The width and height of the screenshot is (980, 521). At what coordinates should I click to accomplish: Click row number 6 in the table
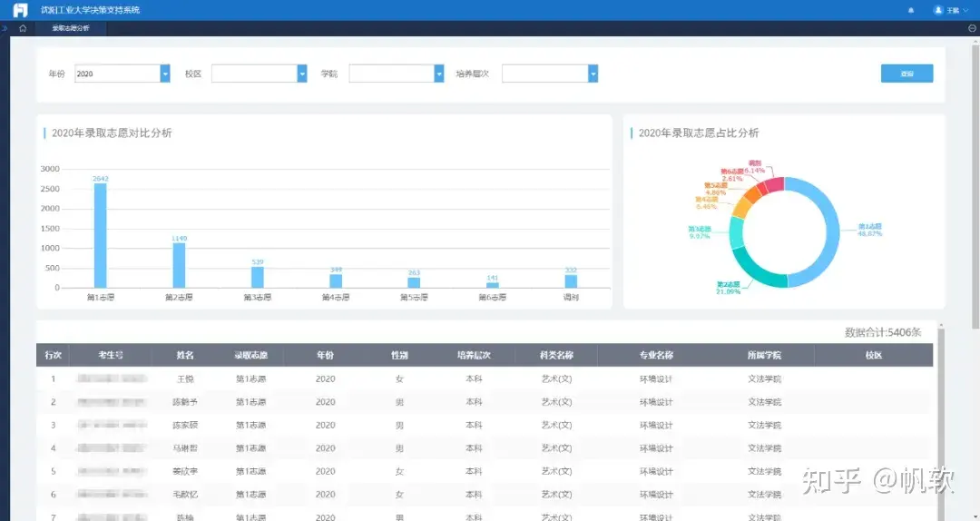(54, 495)
